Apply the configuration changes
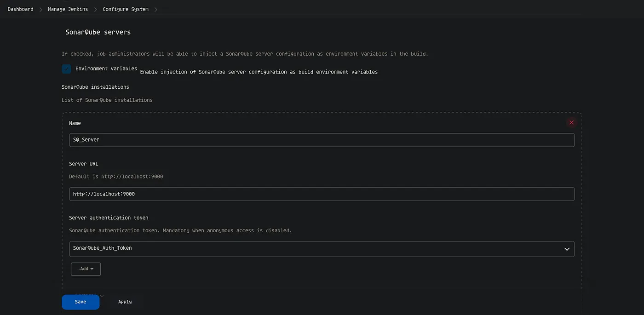This screenshot has height=315, width=644. 125,302
